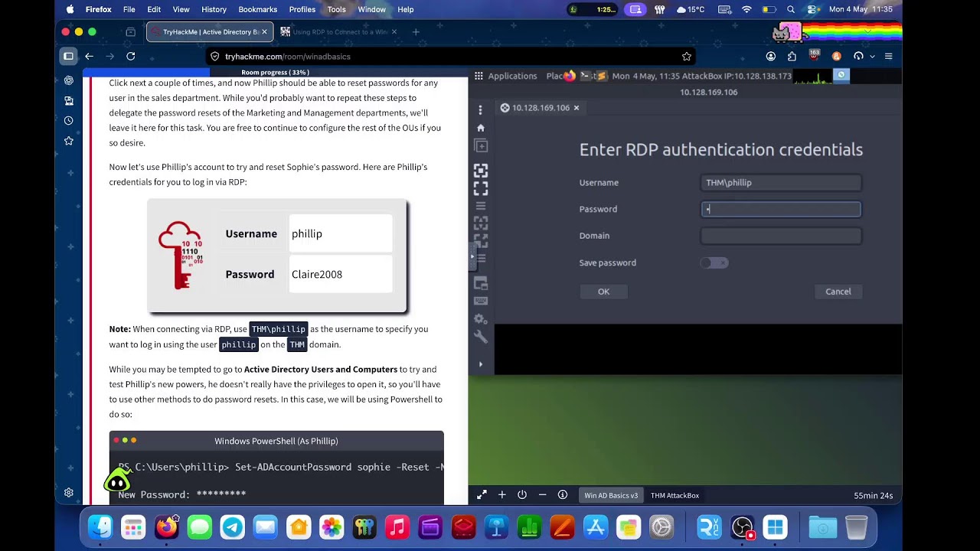Open the AttackBox Applications menu

pos(506,76)
